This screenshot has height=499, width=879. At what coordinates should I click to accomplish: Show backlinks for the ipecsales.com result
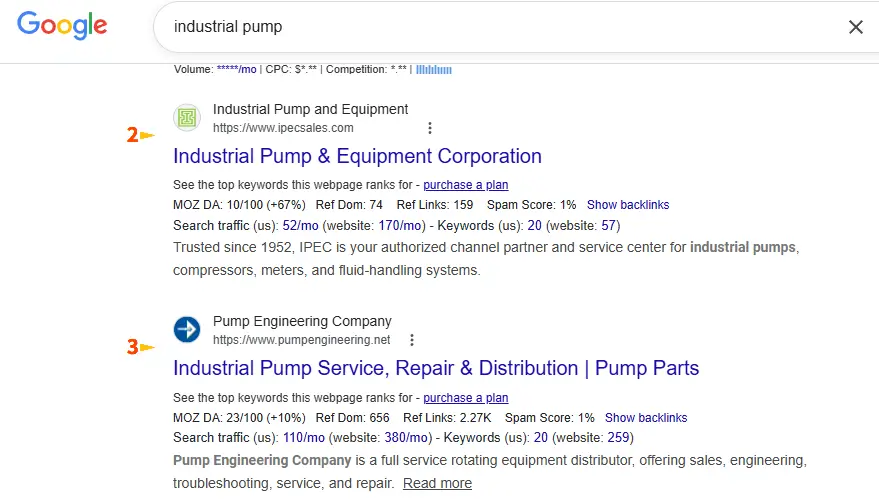(x=628, y=205)
